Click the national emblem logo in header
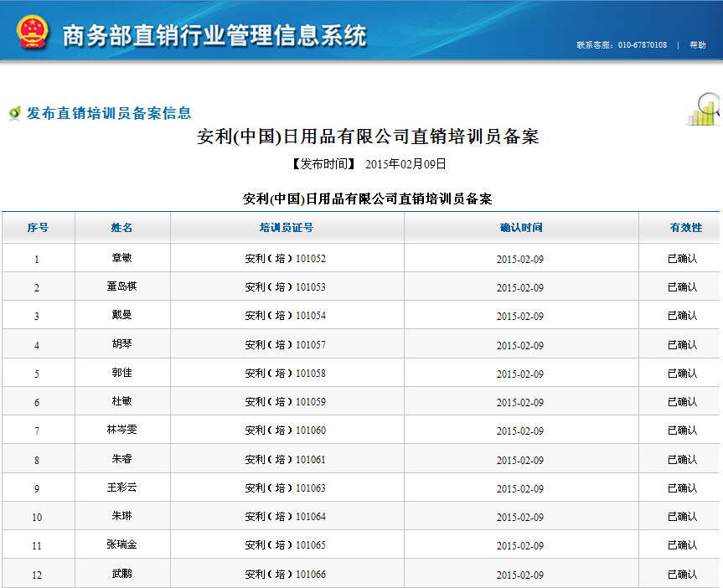The width and height of the screenshot is (723, 588). [x=32, y=32]
